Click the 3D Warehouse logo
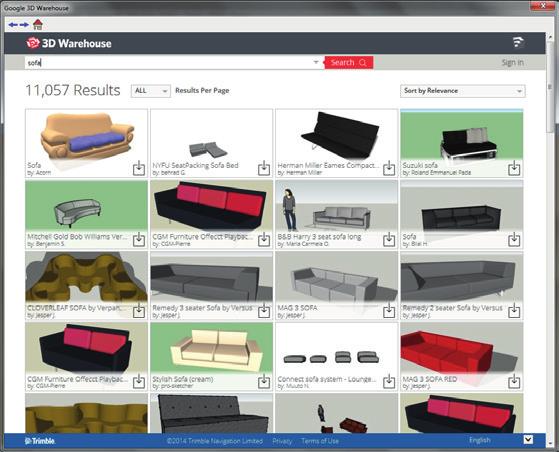The image size is (559, 452). [69, 43]
